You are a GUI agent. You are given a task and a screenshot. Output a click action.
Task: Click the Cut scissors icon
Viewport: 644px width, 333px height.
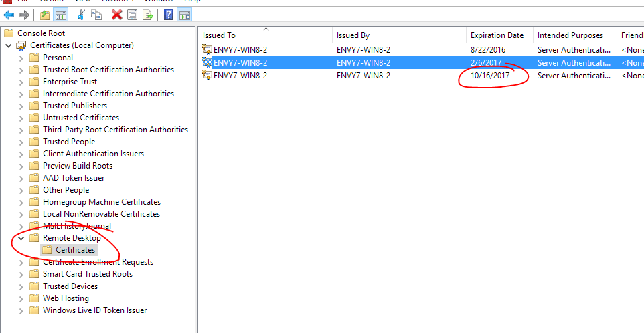coord(82,15)
